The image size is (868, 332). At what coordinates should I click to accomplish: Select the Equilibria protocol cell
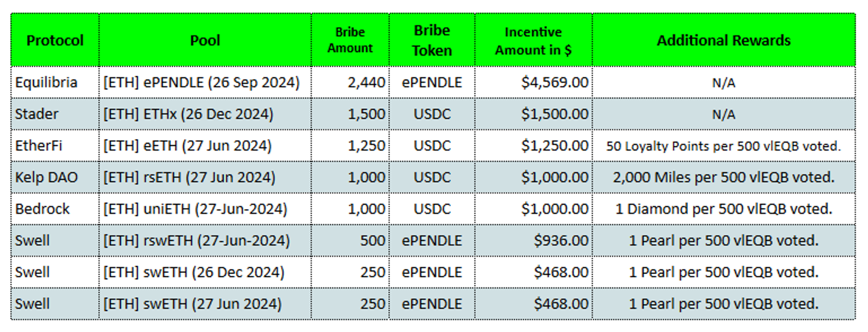pyautogui.click(x=46, y=83)
